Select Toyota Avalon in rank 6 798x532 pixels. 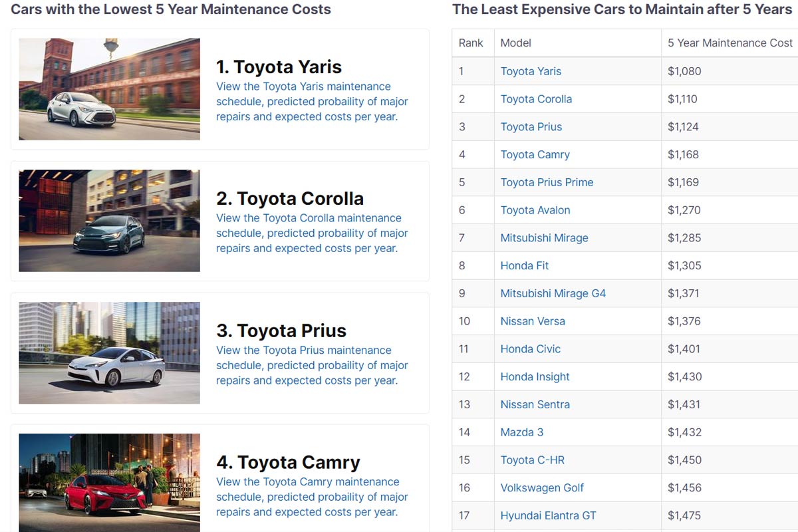[535, 210]
